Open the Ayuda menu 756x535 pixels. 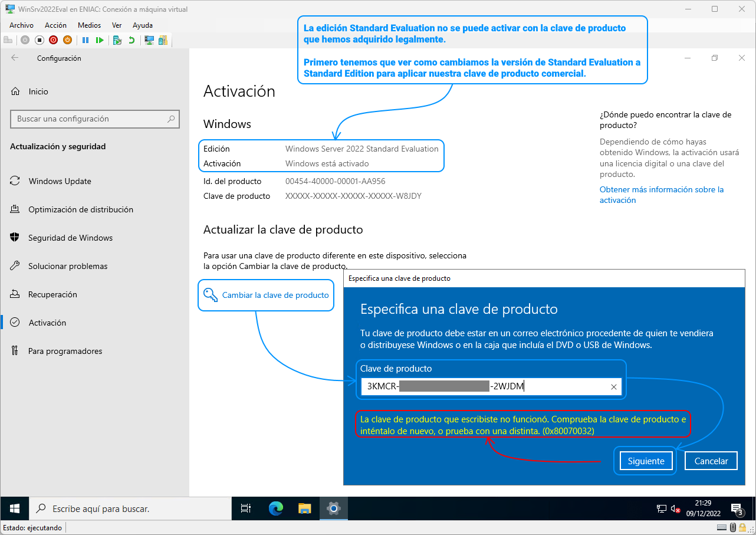point(143,25)
